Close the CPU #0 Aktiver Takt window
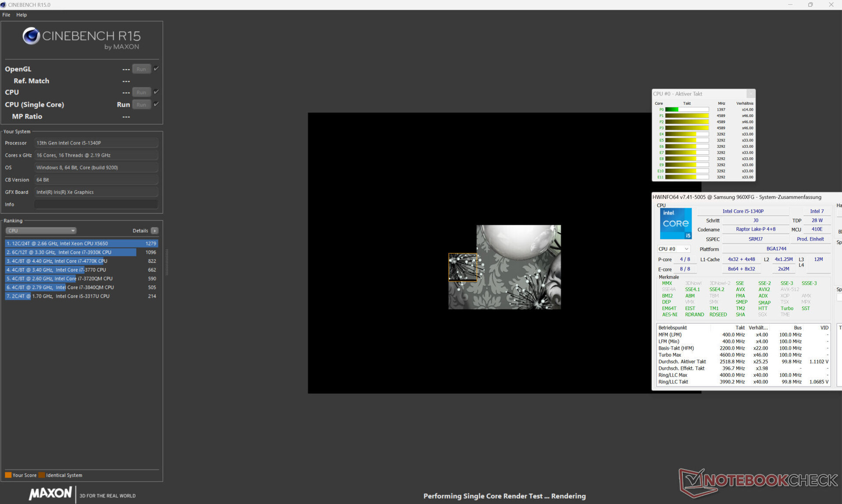 pos(750,94)
